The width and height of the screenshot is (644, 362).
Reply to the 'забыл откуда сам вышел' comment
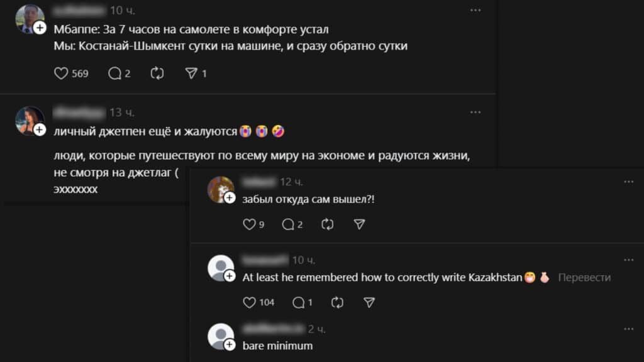coord(288,224)
